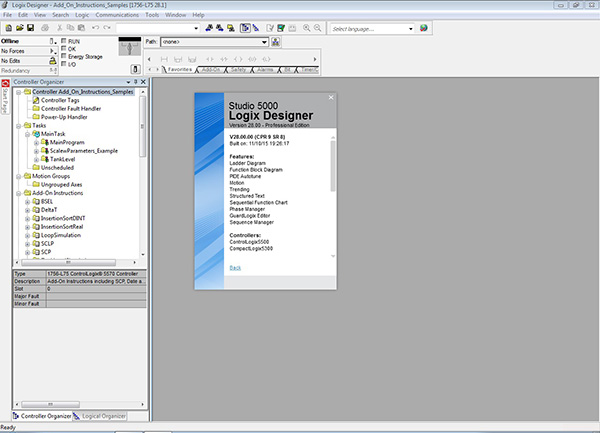Click the organizer tree horizontal scrollbar
This screenshot has width=600, height=433.
68,262
